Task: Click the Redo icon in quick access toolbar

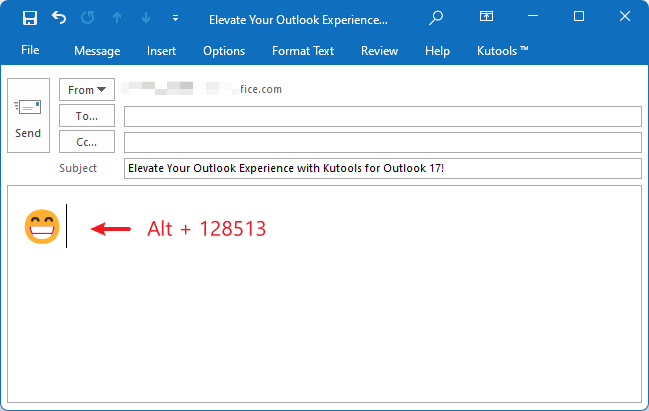Action: (x=88, y=18)
